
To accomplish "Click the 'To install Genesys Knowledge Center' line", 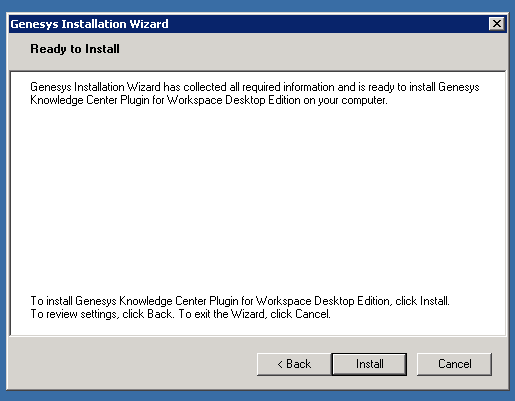I will pos(240,301).
